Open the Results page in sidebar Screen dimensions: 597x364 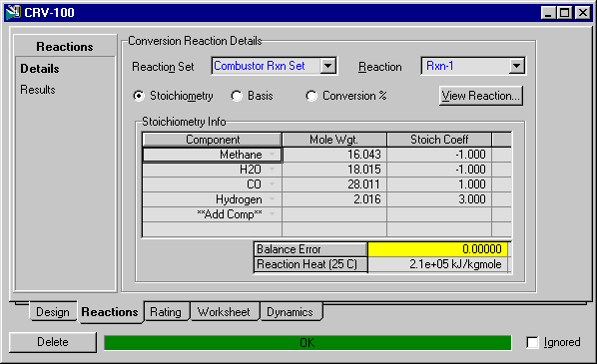(38, 90)
